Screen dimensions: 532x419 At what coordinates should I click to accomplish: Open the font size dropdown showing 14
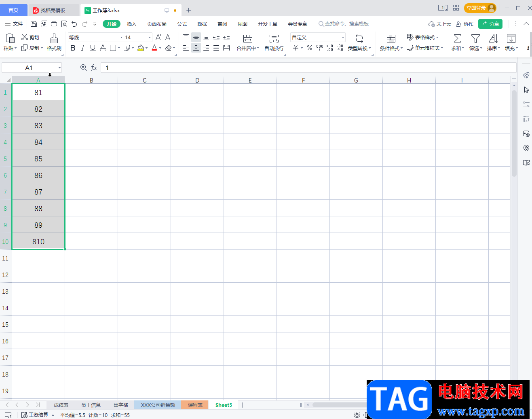pos(150,37)
